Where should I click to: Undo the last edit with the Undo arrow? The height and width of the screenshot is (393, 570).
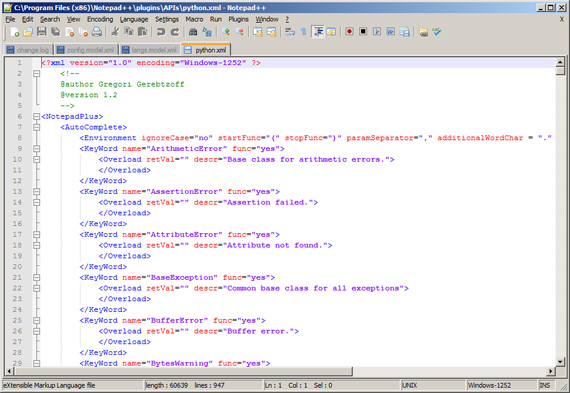pyautogui.click(x=160, y=32)
